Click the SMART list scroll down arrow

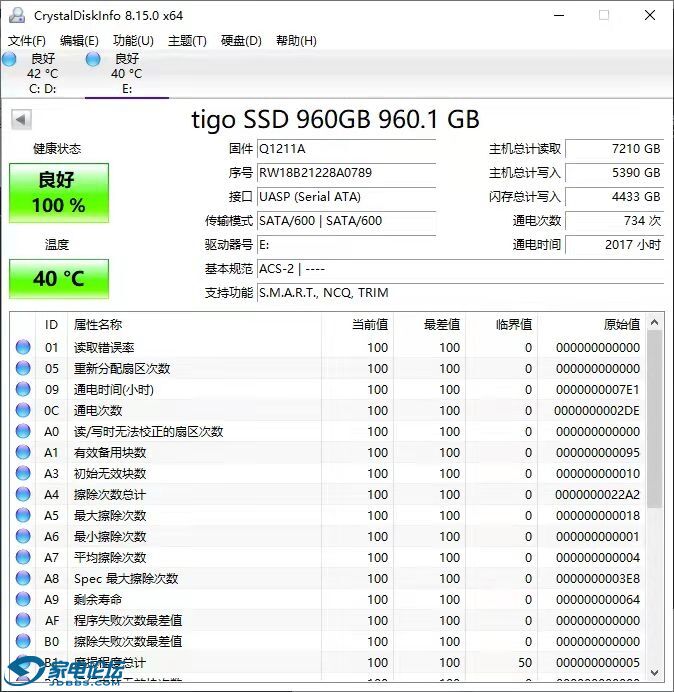(x=655, y=673)
